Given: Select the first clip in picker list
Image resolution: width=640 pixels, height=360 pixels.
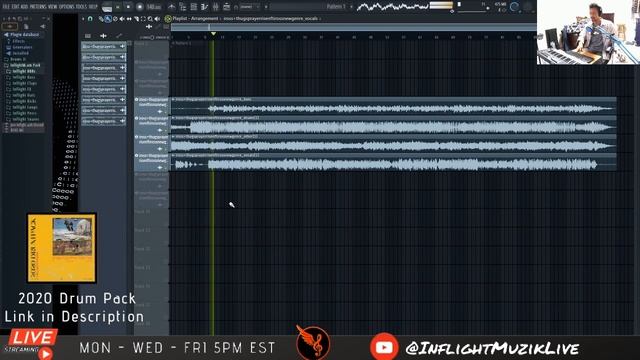Looking at the screenshot, I should point(104,47).
